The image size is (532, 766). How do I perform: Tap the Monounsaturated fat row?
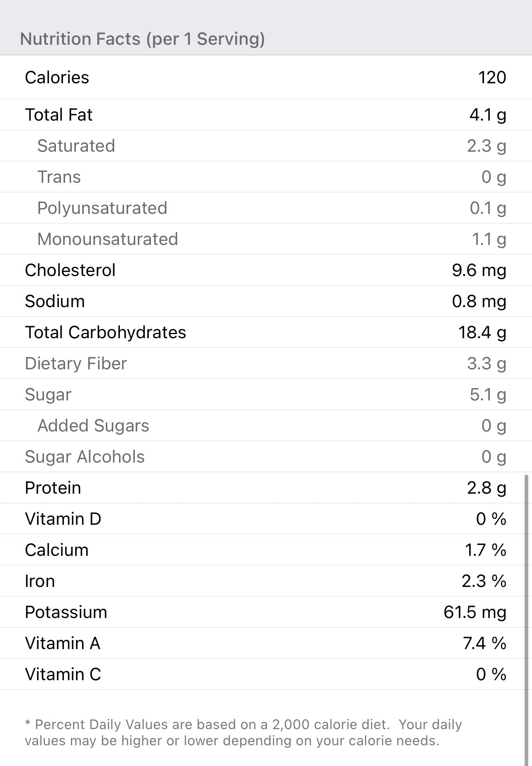pos(265,239)
